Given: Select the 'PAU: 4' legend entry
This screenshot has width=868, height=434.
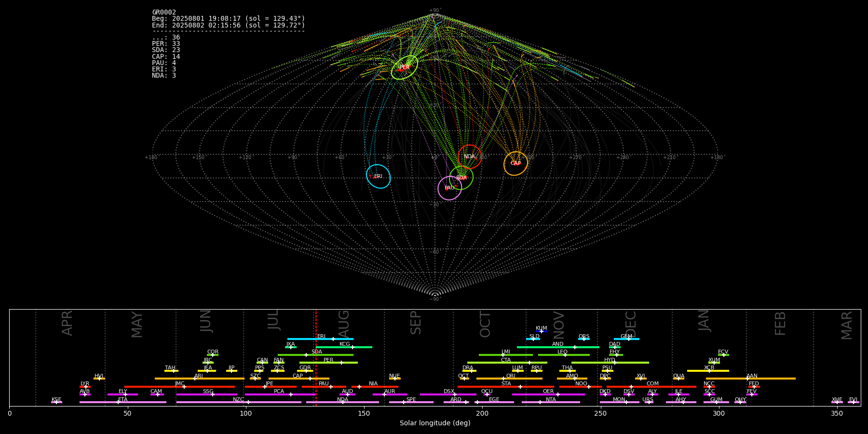Looking at the screenshot, I should [x=164, y=63].
